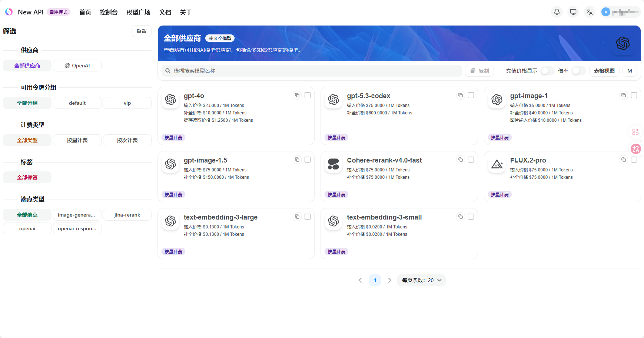The image size is (644, 338).
Task: Open the 每页条数 page size dropdown
Action: coord(421,280)
